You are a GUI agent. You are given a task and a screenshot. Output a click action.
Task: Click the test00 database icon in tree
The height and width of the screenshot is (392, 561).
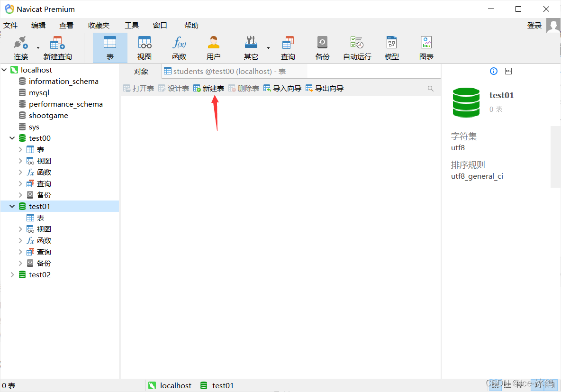22,138
